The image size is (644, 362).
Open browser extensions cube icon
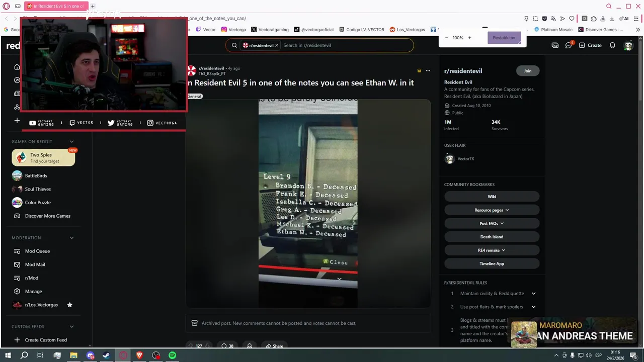[x=594, y=19]
